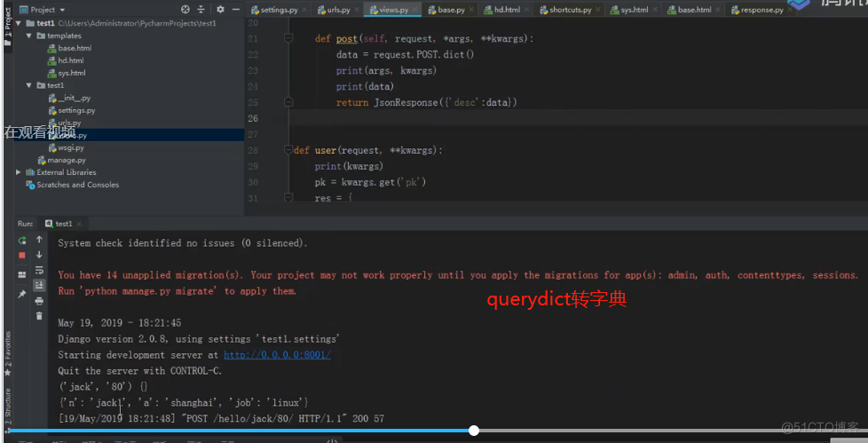Click collapse all icon in Project panel
Image resolution: width=868 pixels, height=443 pixels.
(201, 10)
